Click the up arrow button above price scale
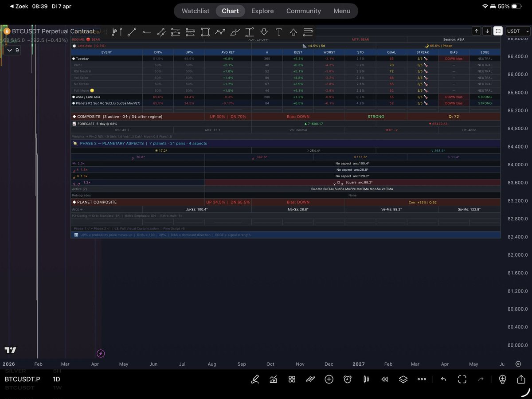 tap(476, 31)
